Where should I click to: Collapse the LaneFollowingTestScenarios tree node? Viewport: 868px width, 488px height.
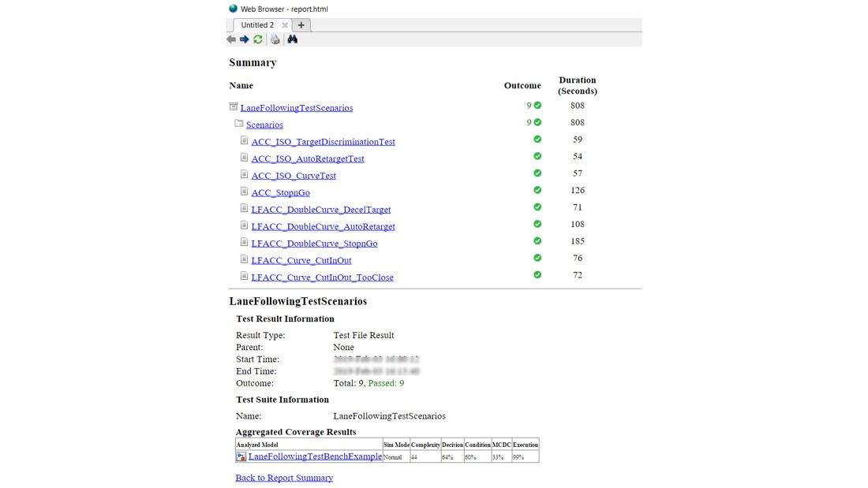[x=232, y=105]
